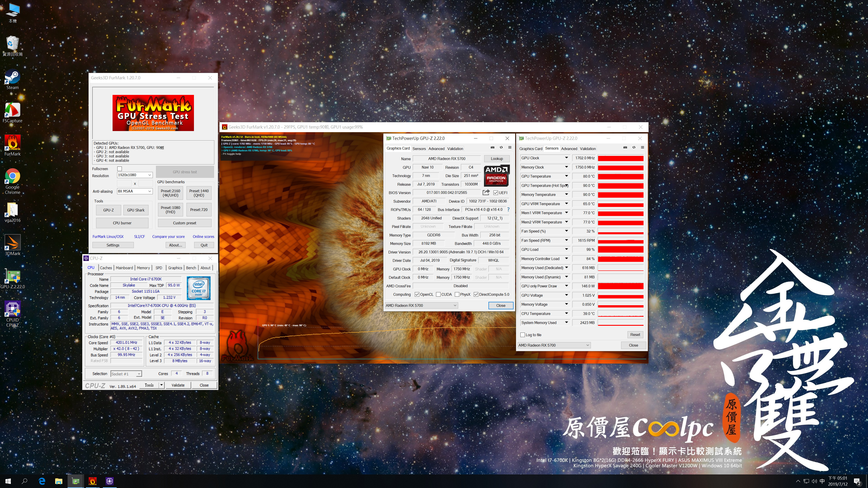Open the 3DMark desktop shortcut

point(12,246)
